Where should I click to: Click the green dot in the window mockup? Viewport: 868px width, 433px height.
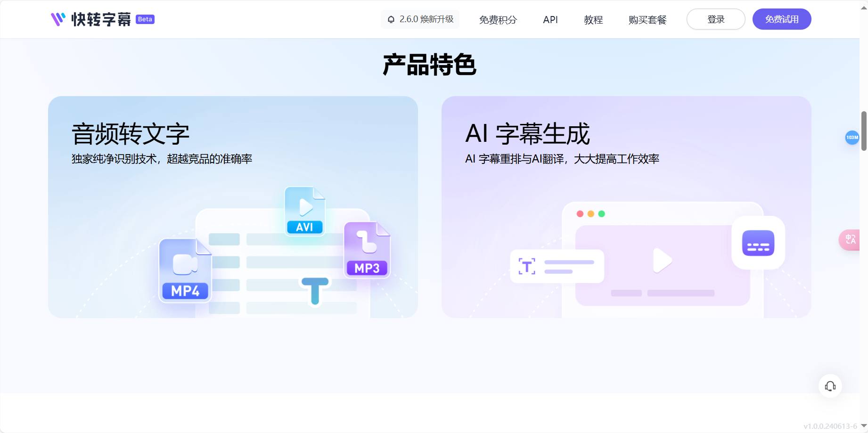601,213
